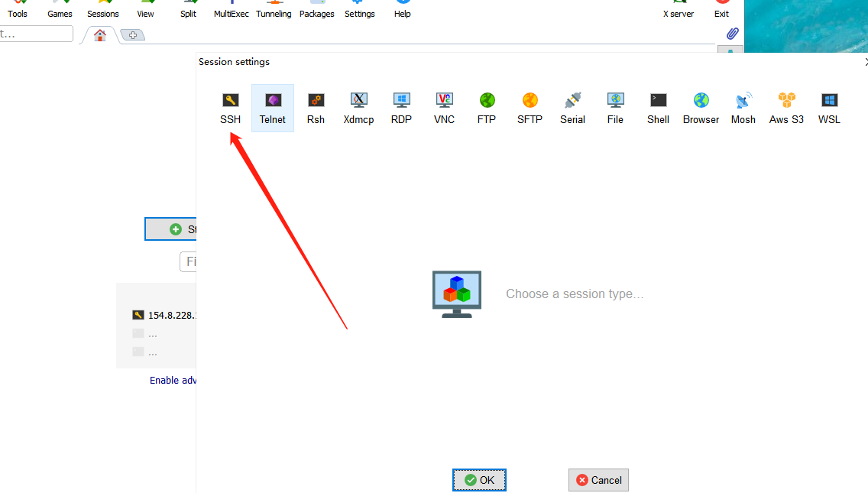Open Packages from the toolbar
This screenshot has width=868, height=493.
tap(316, 10)
